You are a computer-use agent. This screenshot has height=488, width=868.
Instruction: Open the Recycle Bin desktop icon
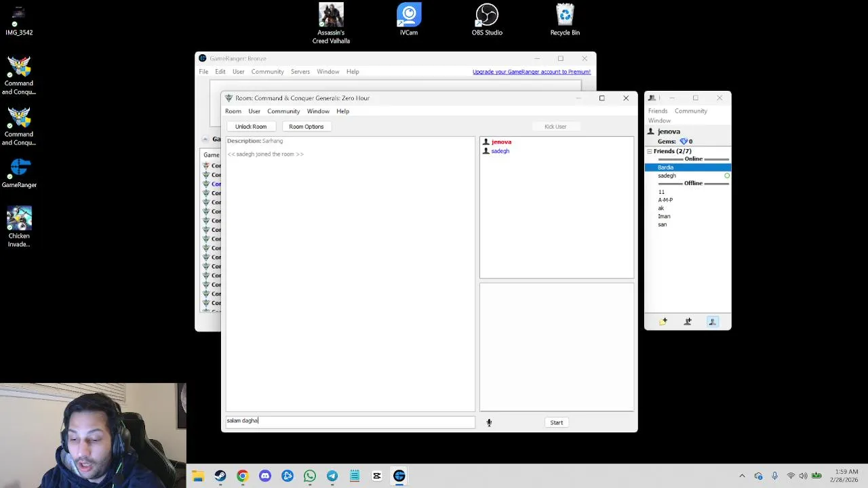tap(565, 20)
